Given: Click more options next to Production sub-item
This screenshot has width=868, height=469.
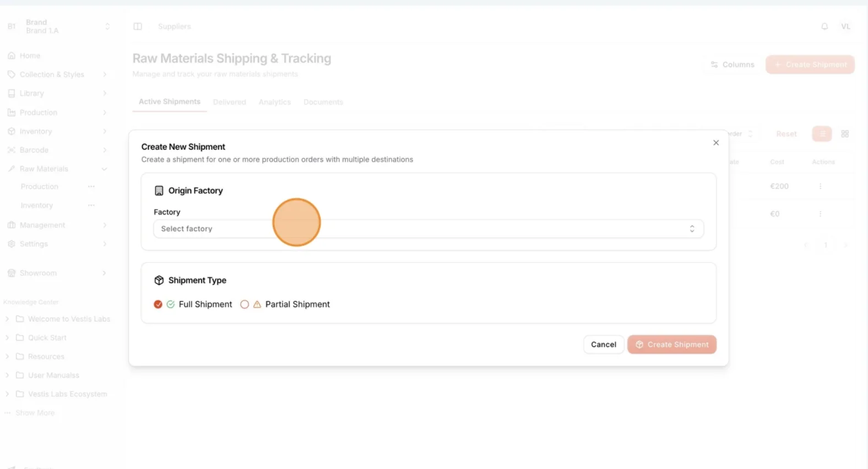Looking at the screenshot, I should [91, 187].
